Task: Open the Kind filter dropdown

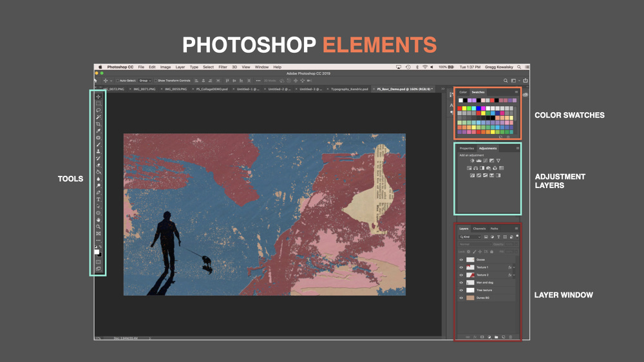Action: click(469, 237)
